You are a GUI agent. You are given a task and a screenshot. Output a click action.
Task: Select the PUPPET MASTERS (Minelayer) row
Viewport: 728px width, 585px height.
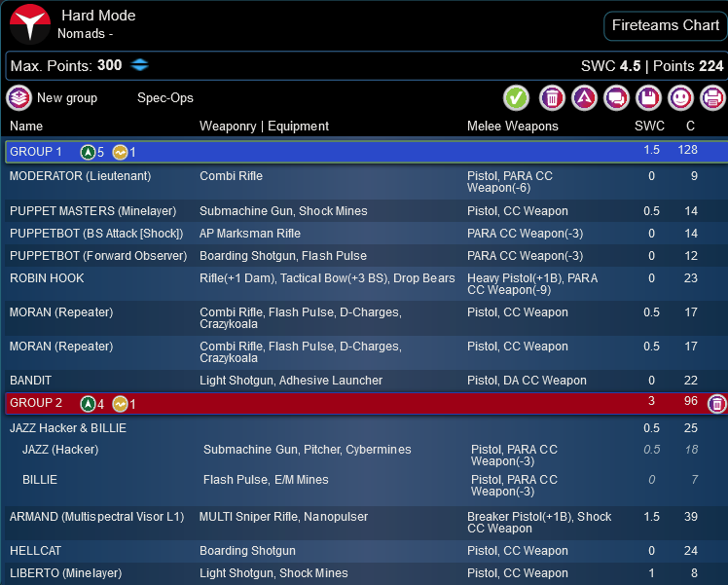tap(366, 211)
